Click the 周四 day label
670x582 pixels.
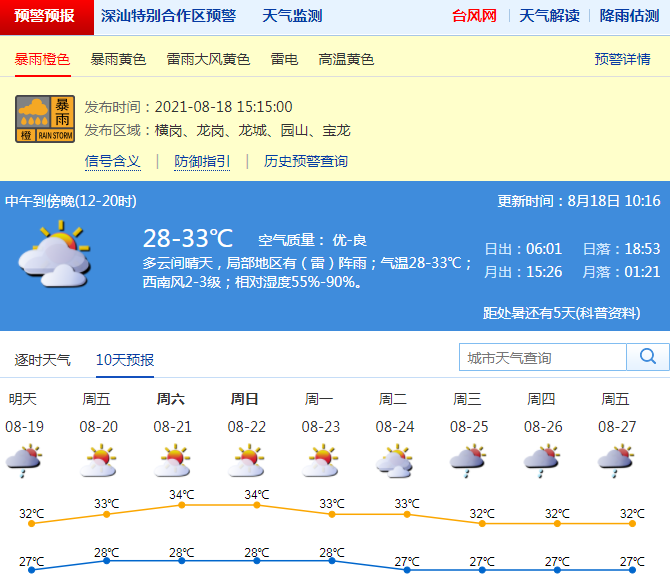[x=541, y=399]
